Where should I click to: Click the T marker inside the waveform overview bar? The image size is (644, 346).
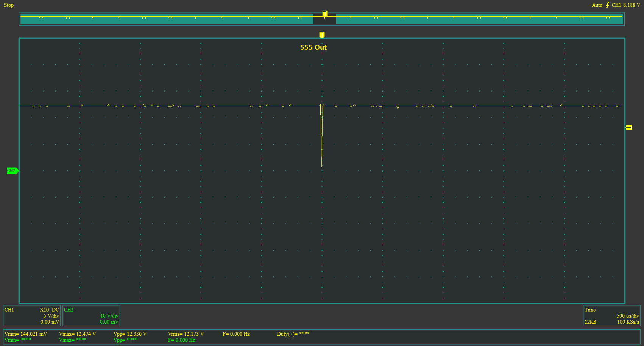pyautogui.click(x=324, y=13)
